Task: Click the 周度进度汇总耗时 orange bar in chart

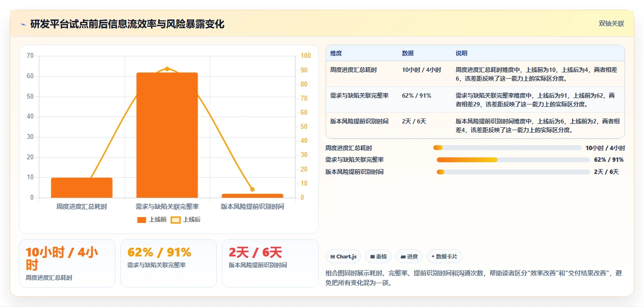Action: point(82,188)
